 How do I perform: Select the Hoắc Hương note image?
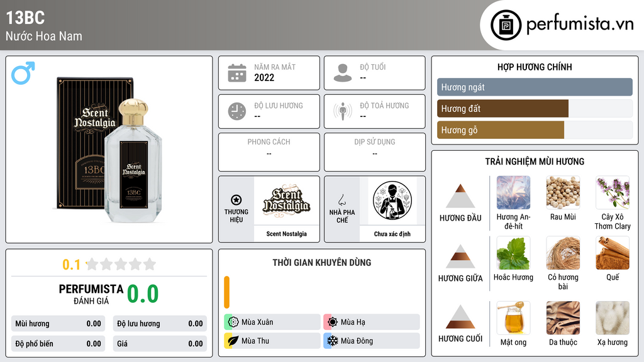click(513, 253)
